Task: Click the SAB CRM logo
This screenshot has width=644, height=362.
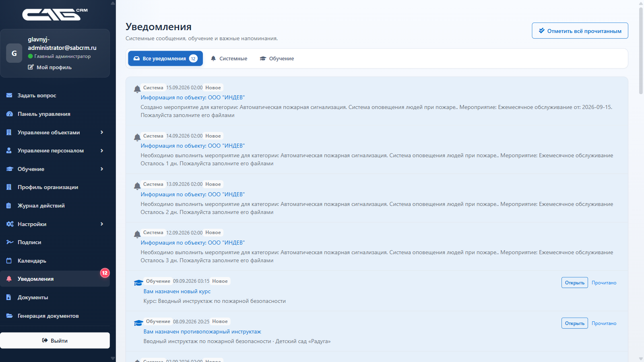Action: [55, 14]
